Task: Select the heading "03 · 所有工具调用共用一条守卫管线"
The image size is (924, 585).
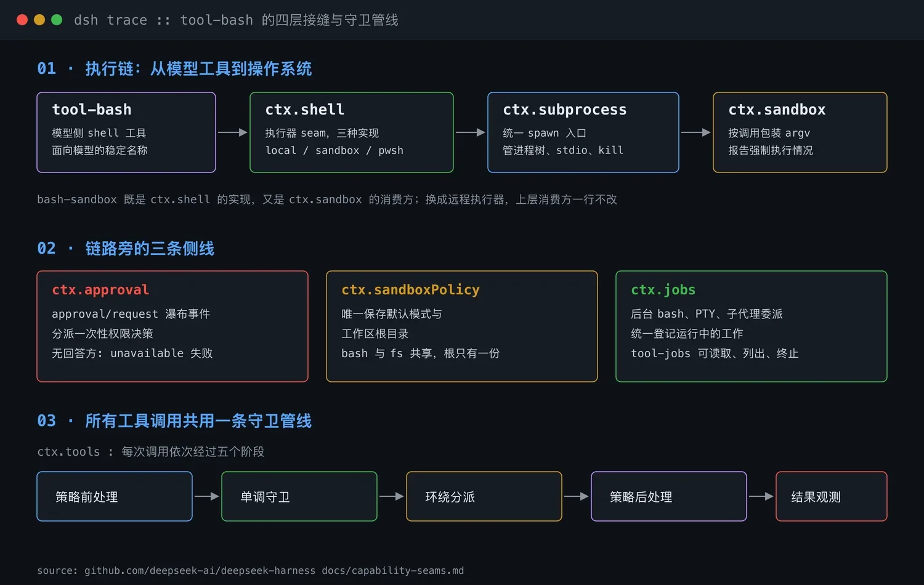Action: click(x=174, y=421)
